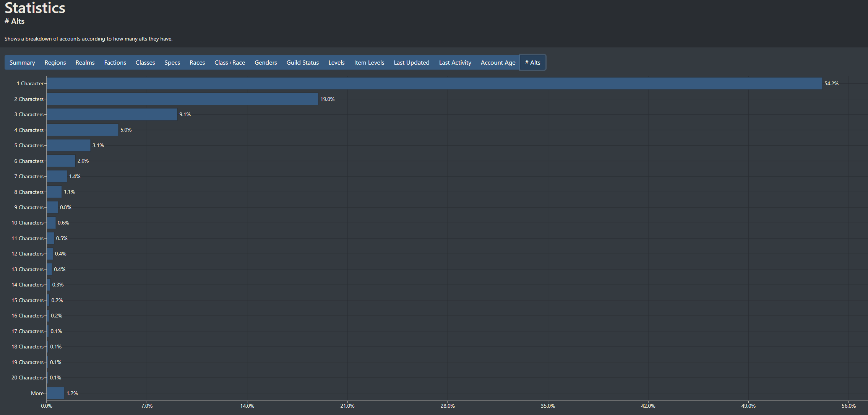Click the 49.0% x-axis tick label

[748, 406]
